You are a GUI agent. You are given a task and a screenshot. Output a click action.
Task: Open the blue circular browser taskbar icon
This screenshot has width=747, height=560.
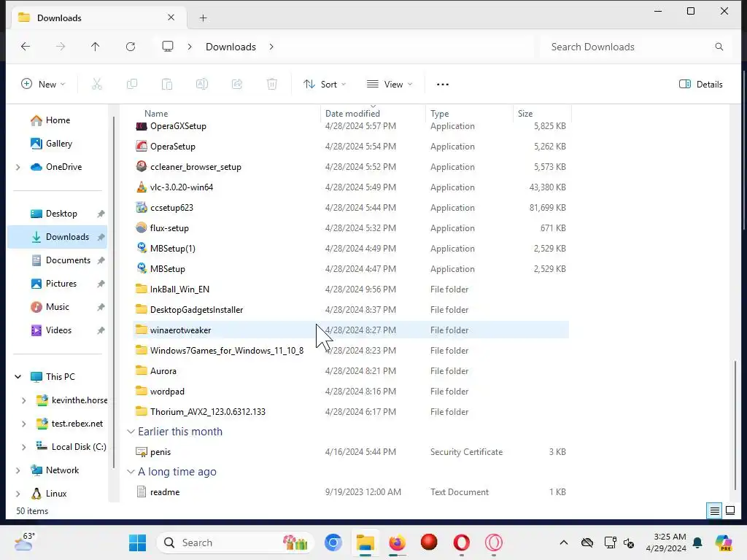tap(333, 542)
